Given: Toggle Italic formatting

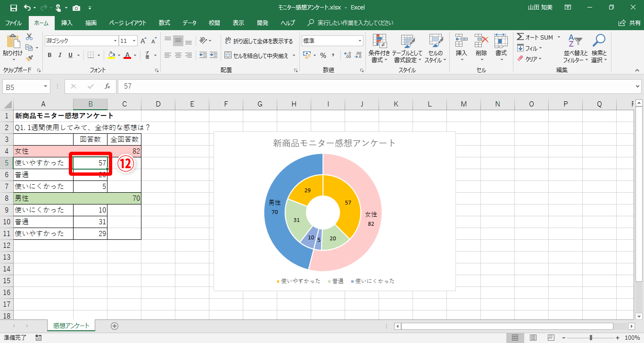Looking at the screenshot, I should click(x=60, y=55).
